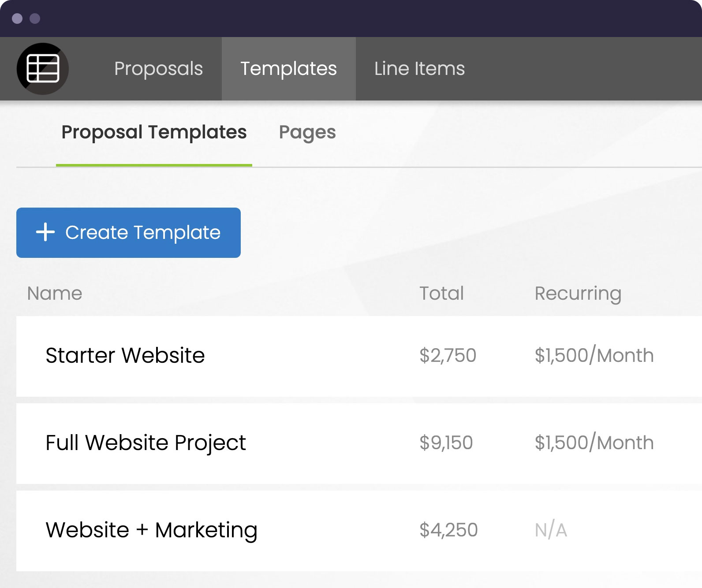Image resolution: width=702 pixels, height=588 pixels.
Task: Sort by the Recurring column header
Action: pos(578,293)
